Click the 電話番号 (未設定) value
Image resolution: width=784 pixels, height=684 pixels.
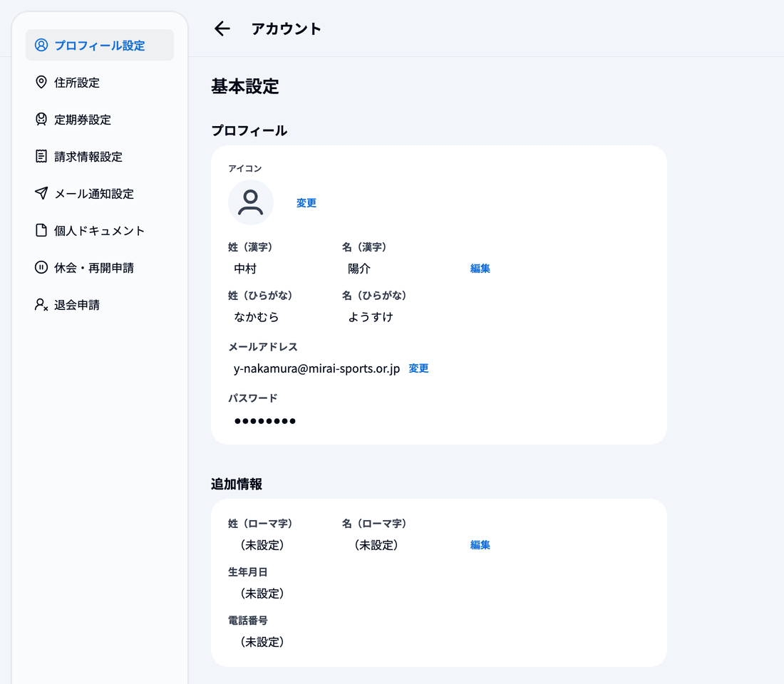tap(262, 641)
